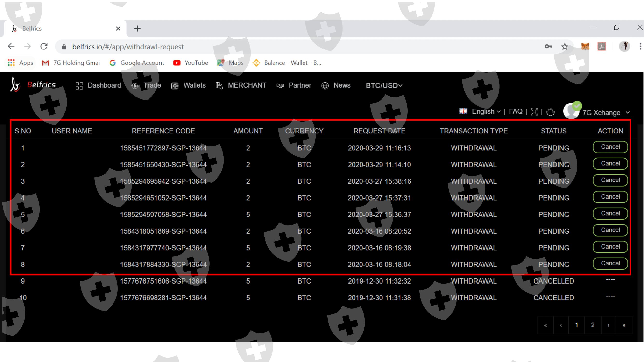This screenshot has width=644, height=362.
Task: Click the fullscreen expand icon
Action: coord(534,112)
